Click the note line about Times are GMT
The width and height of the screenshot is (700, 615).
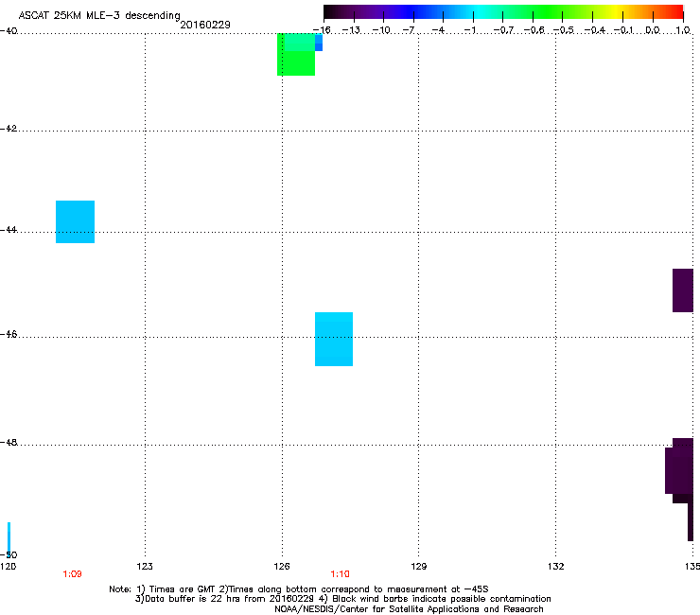[x=299, y=589]
